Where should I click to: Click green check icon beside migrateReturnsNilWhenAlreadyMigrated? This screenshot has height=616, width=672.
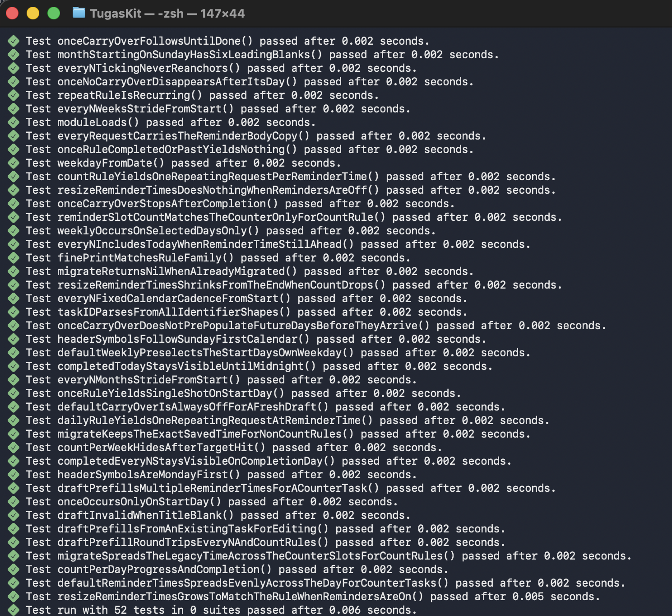14,271
